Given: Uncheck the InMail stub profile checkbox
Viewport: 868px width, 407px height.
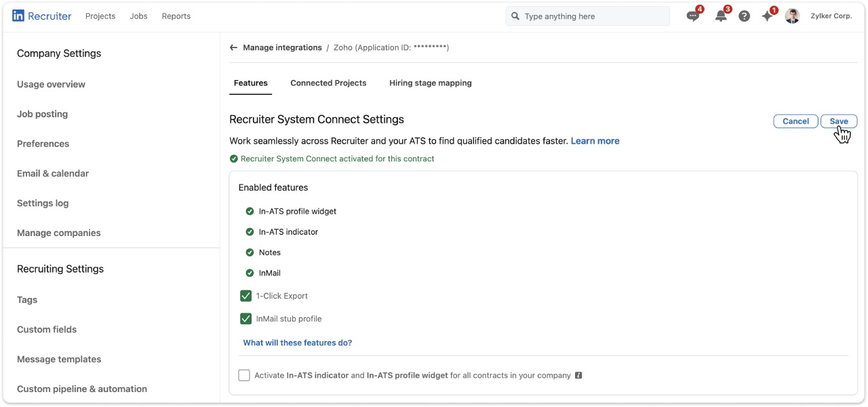Looking at the screenshot, I should (x=245, y=319).
